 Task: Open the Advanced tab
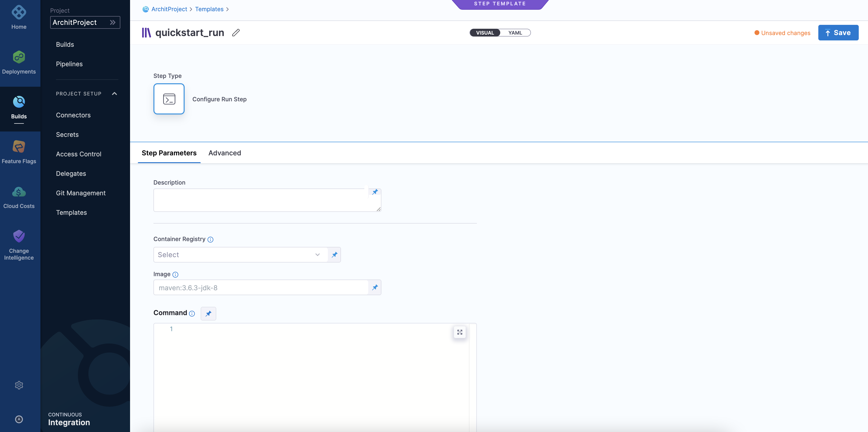point(224,153)
